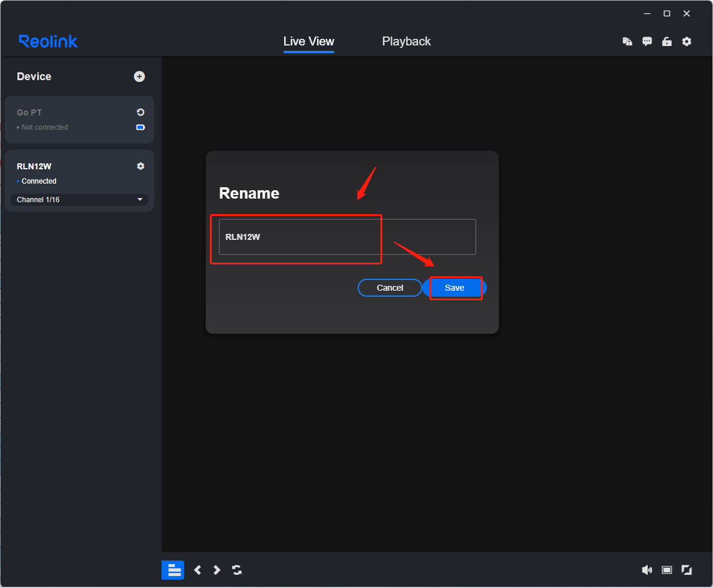
Task: Mute the speaker volume icon
Action: [647, 570]
